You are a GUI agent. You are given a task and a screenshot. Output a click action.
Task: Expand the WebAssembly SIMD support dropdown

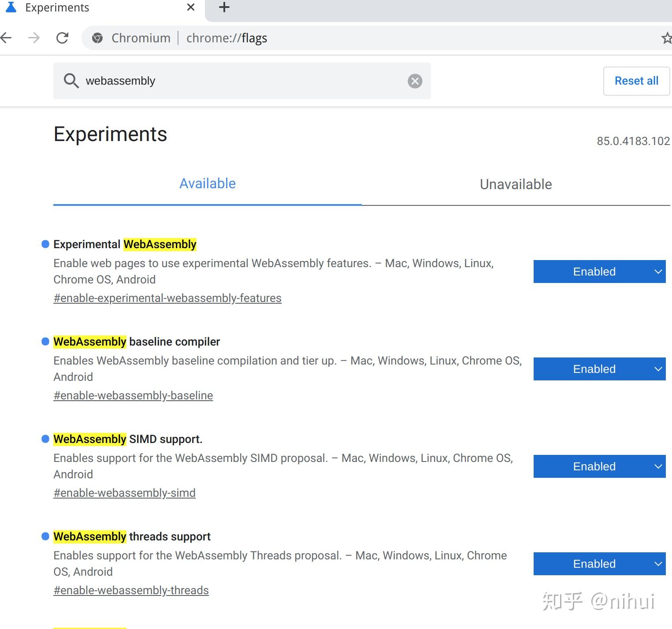coord(599,466)
